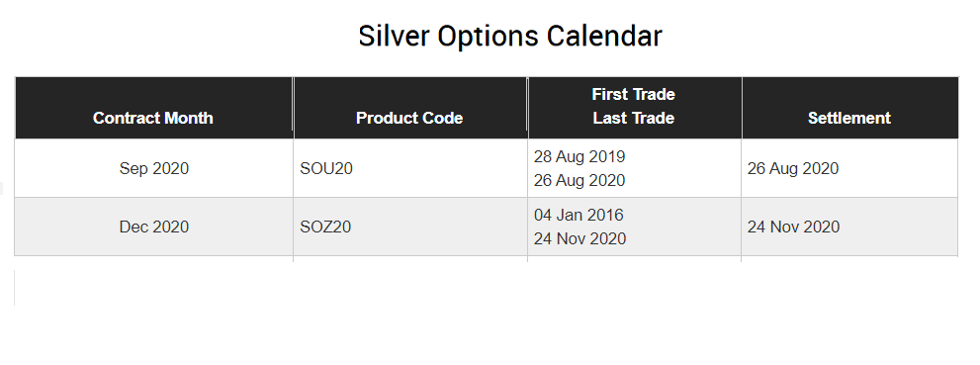Click the Sep 2020 contract month cell
The width and height of the screenshot is (980, 365).
tap(153, 169)
